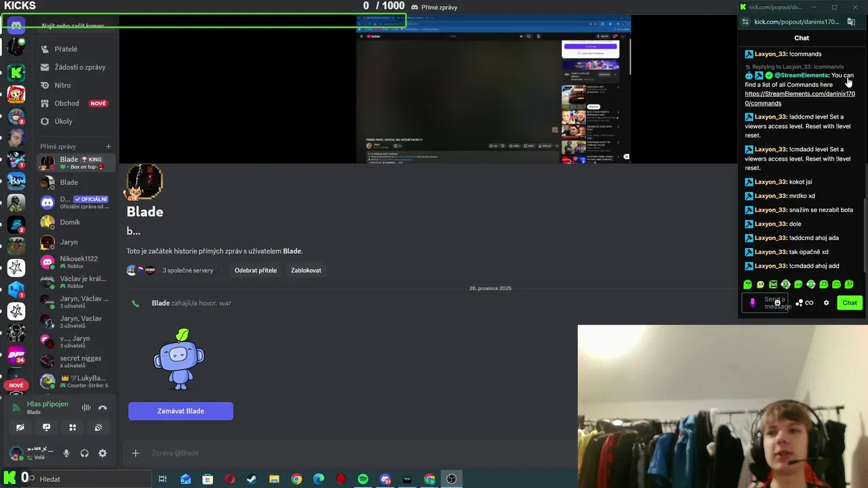This screenshot has height=488, width=868.
Task: Open Přátelé friends page
Action: point(75,49)
